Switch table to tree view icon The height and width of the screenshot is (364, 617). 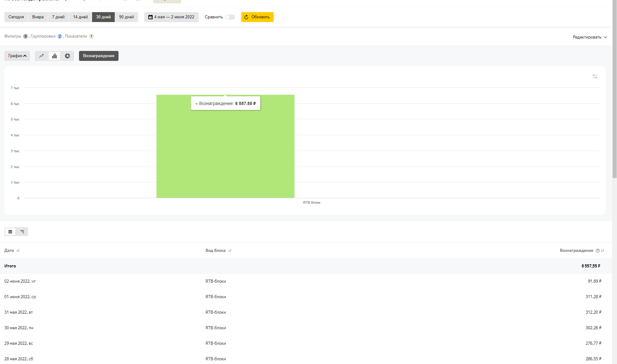22,232
